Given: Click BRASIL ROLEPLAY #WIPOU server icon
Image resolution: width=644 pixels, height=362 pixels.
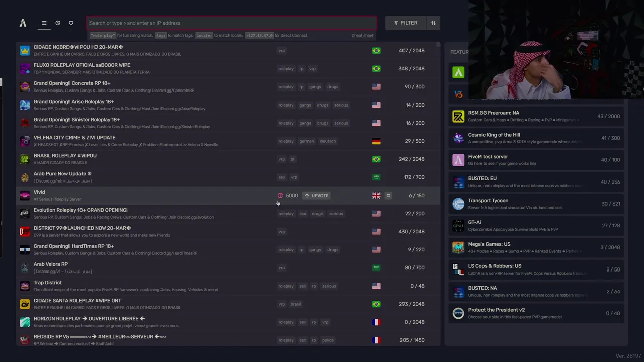Looking at the screenshot, I should coord(25,159).
